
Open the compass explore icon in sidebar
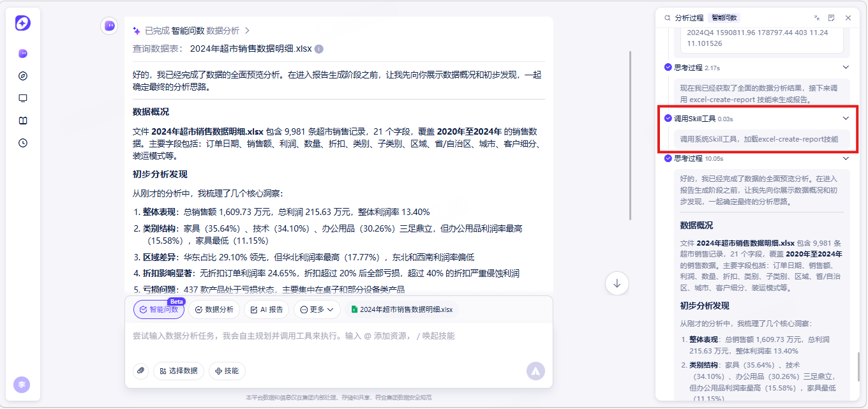pos(23,76)
